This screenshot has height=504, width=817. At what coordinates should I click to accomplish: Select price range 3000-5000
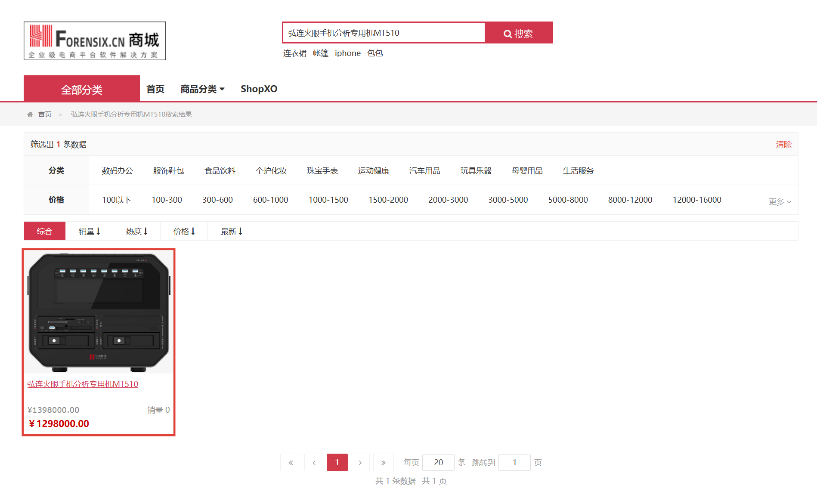point(508,200)
